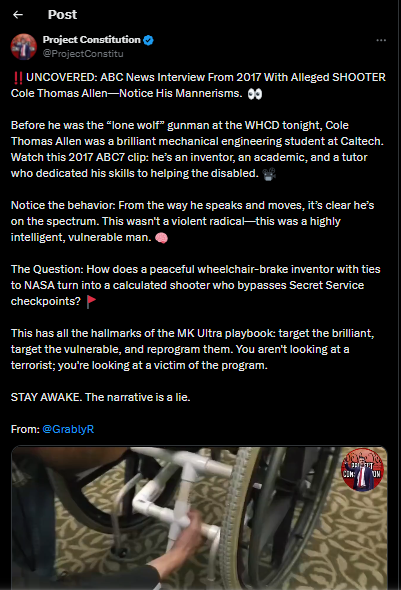Click the red flag emoji after checkpoints
This screenshot has height=590, width=401.
click(x=91, y=302)
